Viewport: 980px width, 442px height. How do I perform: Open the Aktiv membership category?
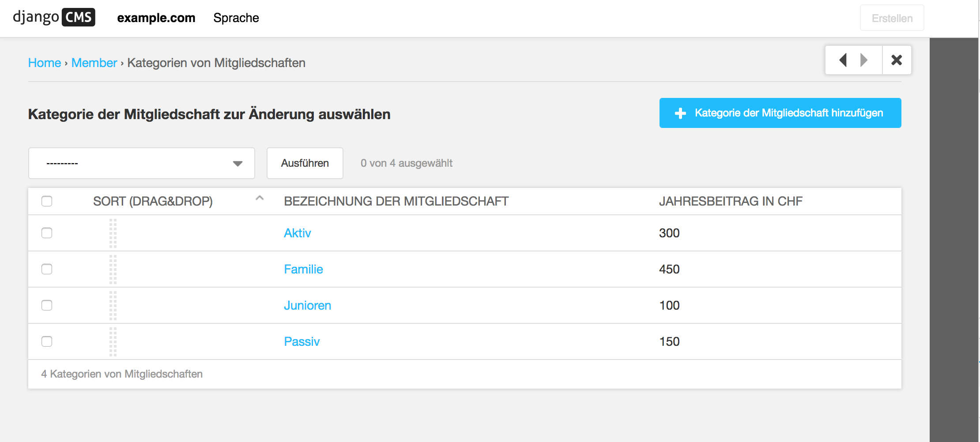[x=298, y=233]
